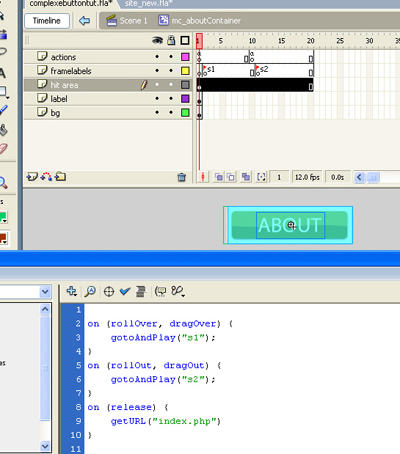The width and height of the screenshot is (400, 454).
Task: Open the green stroke color swatch
Action: [3, 217]
